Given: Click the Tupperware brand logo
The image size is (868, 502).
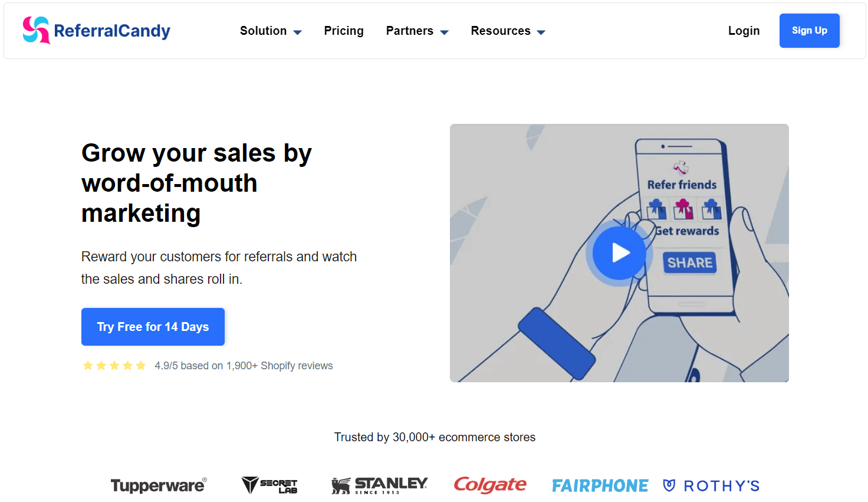Looking at the screenshot, I should 158,485.
